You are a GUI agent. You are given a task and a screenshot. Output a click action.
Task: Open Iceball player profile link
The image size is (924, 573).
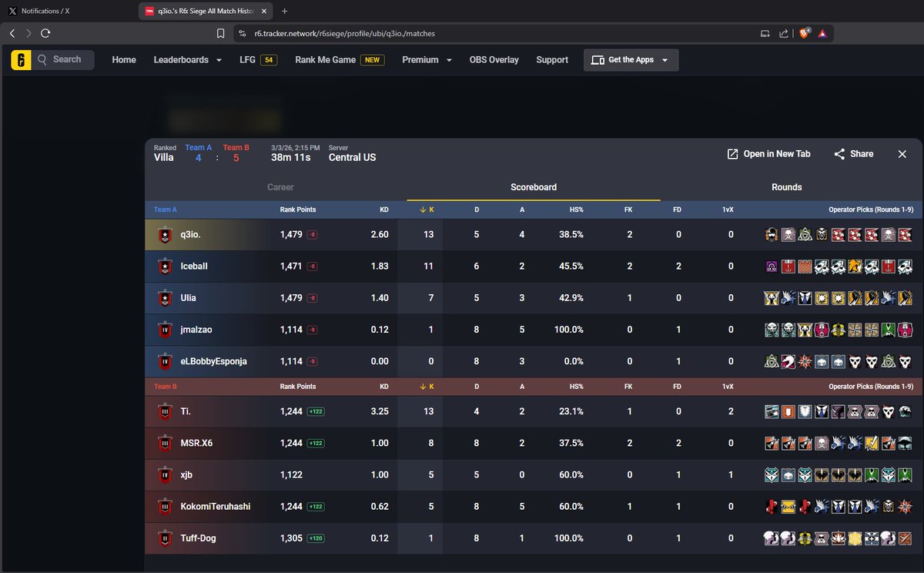(194, 266)
